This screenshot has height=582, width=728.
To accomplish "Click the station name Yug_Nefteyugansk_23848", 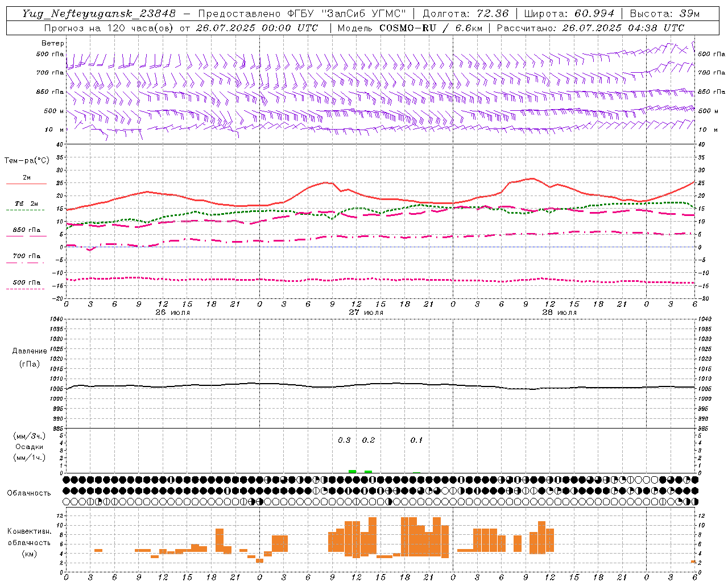I will pos(99,14).
